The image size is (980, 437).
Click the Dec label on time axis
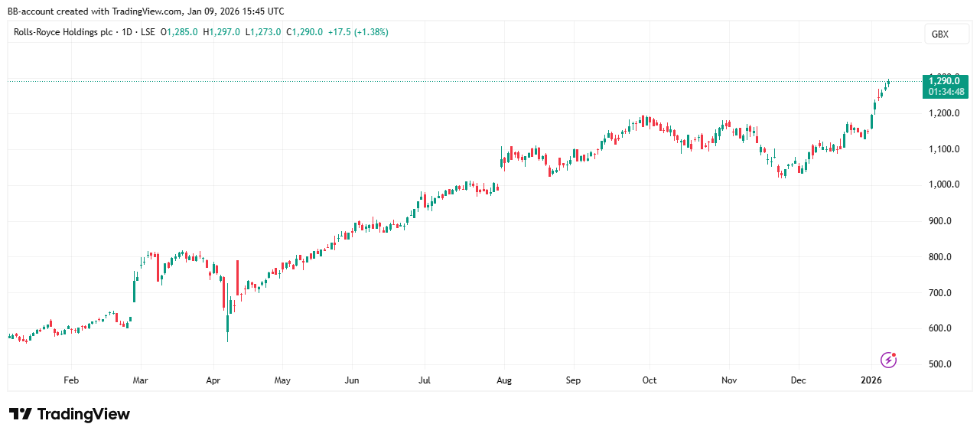tap(798, 380)
